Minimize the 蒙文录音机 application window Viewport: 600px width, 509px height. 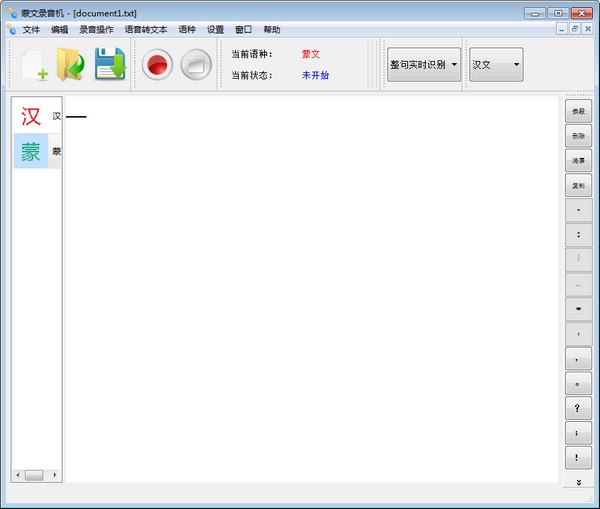[x=535, y=13]
